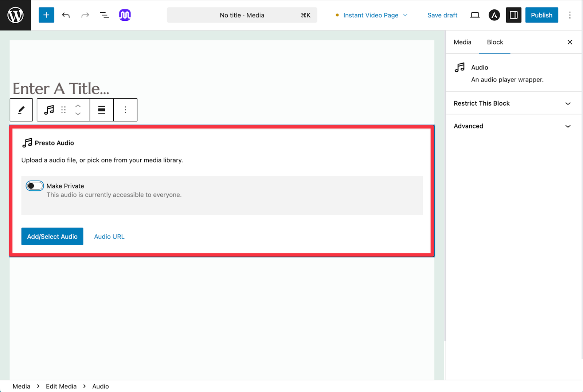
Task: Redo the last change
Action: 85,15
